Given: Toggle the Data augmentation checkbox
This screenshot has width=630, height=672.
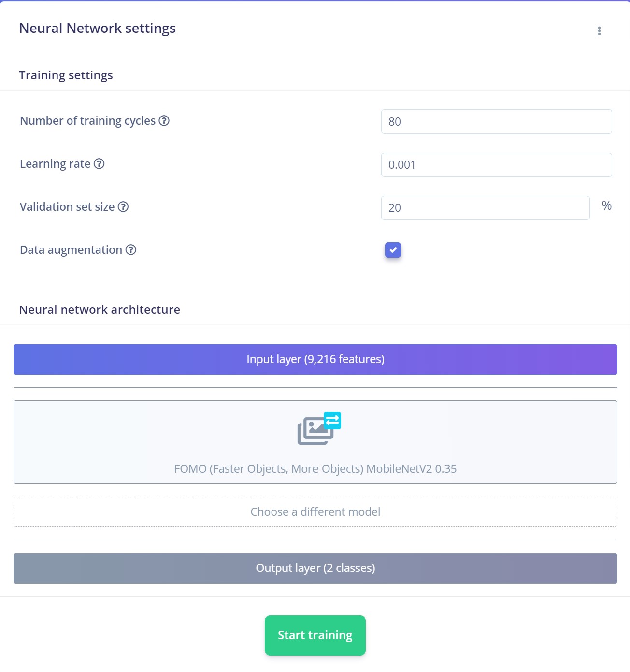Looking at the screenshot, I should 393,250.
